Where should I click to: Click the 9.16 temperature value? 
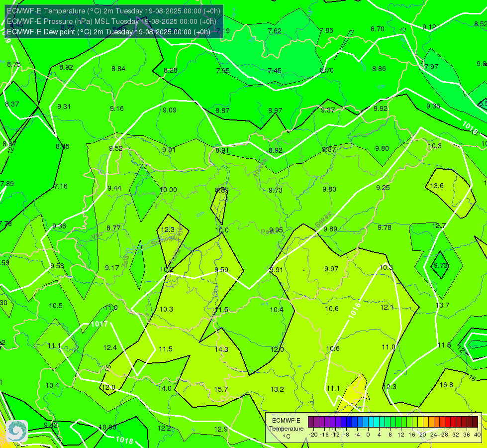[117, 109]
